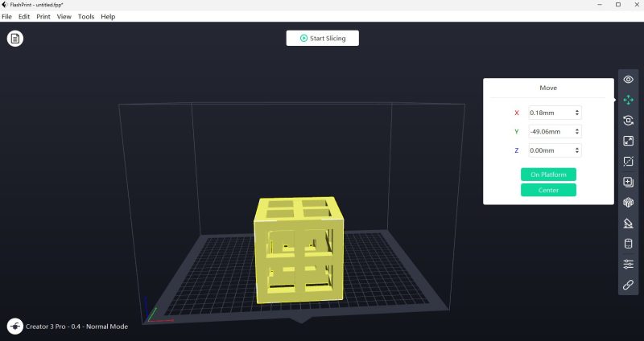
Task: Click the Y value stepper arrows
Action: tap(577, 131)
